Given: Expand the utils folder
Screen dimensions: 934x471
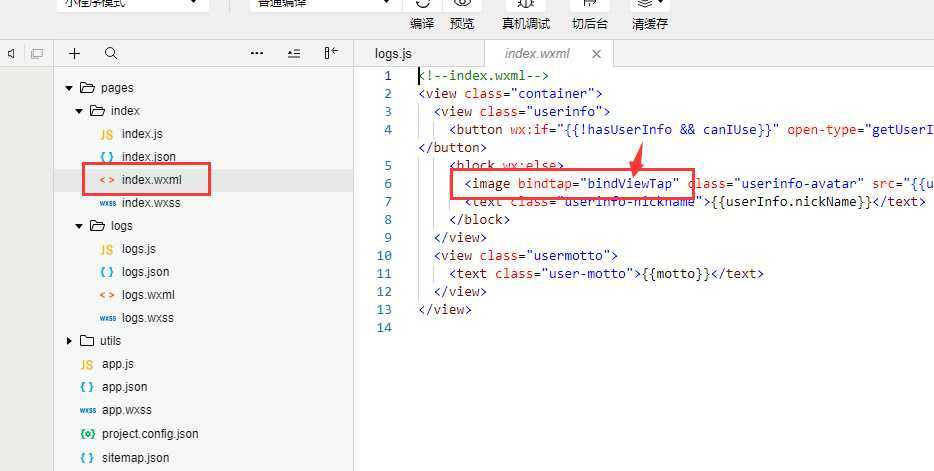Looking at the screenshot, I should tap(69, 341).
